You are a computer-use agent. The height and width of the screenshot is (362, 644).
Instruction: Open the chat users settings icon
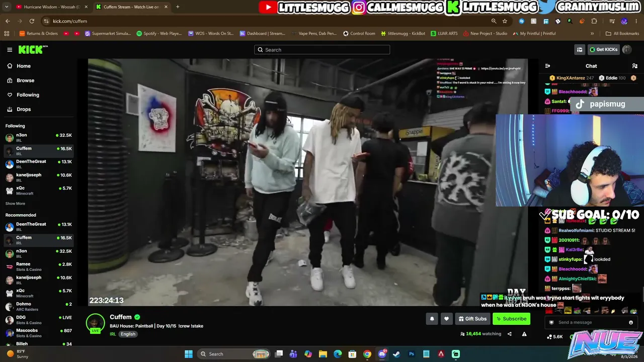click(634, 66)
